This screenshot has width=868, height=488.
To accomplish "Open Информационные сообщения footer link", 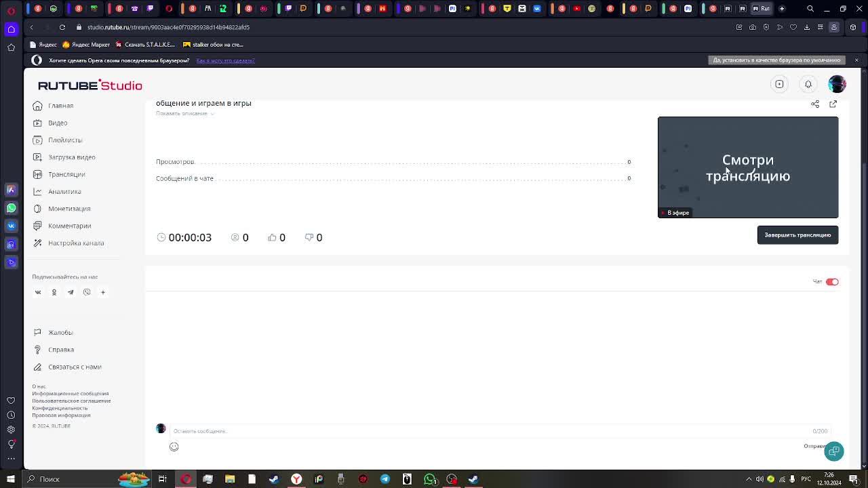I will (x=70, y=394).
